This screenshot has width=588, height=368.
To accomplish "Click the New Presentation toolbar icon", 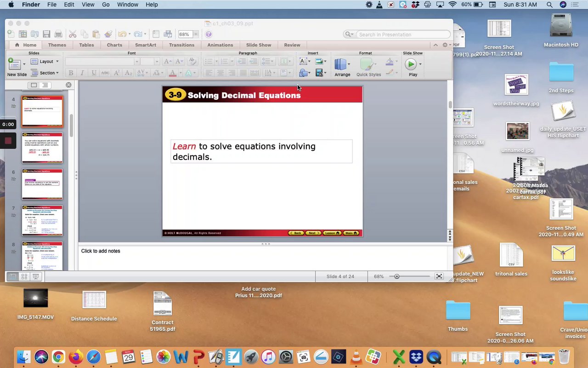I will 11,34.
